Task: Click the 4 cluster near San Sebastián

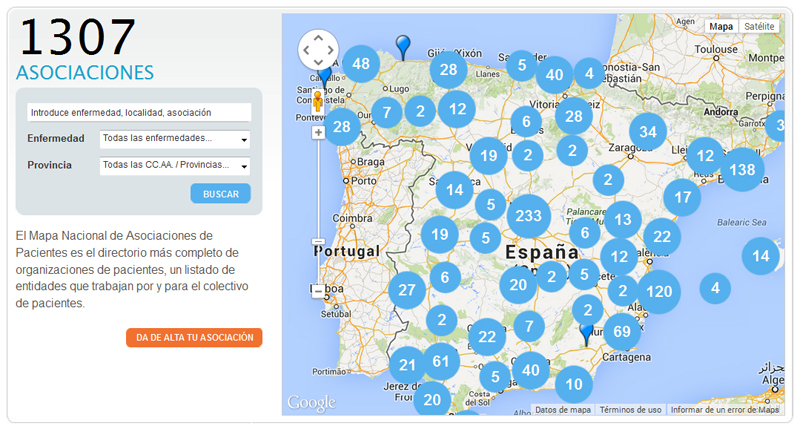Action: pos(589,73)
